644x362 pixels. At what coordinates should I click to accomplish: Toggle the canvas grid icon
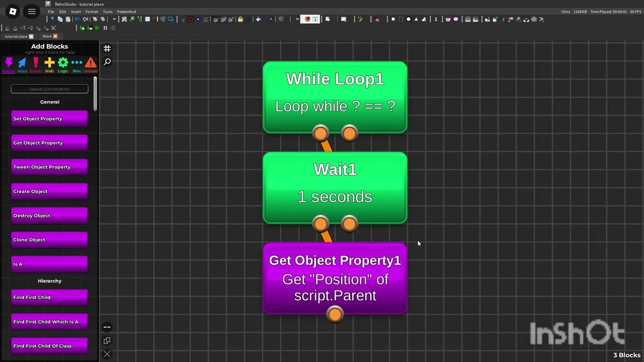click(107, 48)
